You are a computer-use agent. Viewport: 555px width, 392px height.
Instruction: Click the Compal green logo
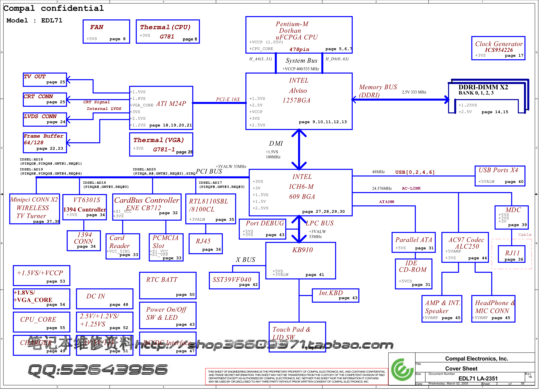point(402,370)
